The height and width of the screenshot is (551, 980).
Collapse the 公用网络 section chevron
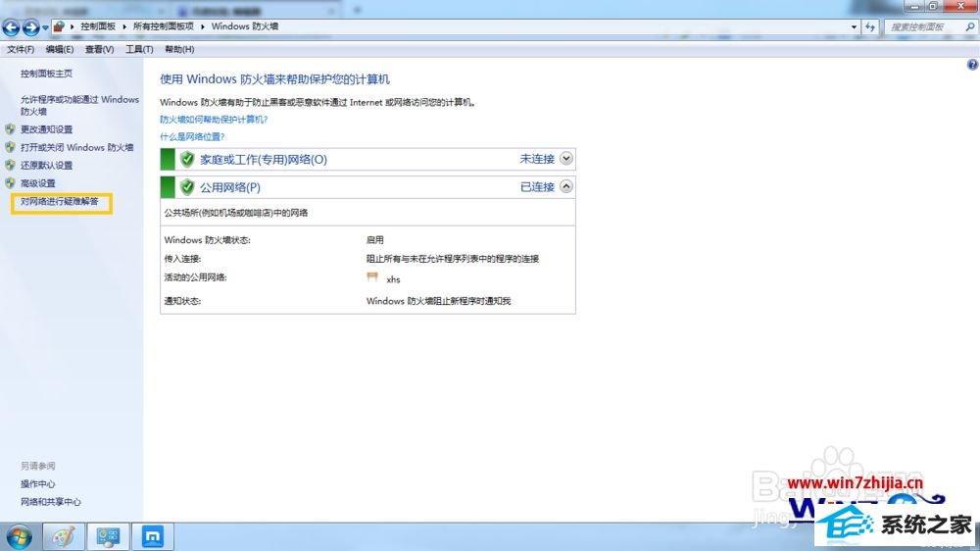pos(565,186)
